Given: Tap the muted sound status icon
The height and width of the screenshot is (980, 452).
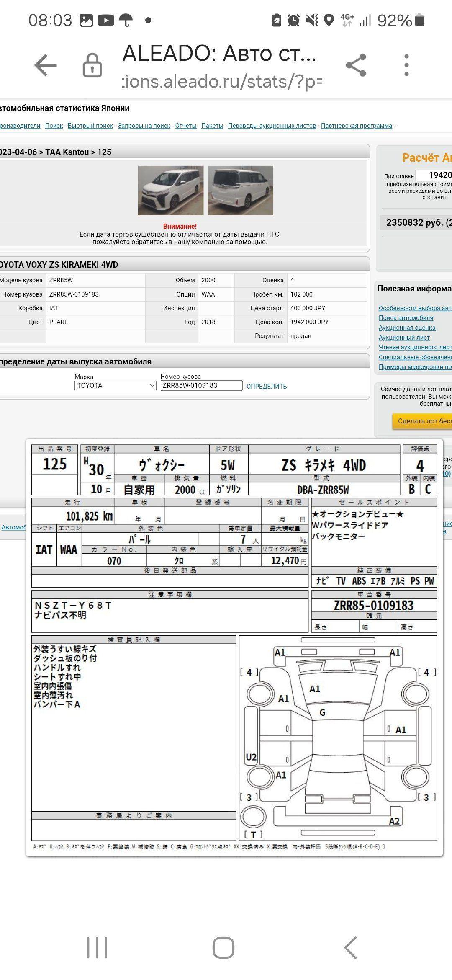Looking at the screenshot, I should [x=312, y=20].
